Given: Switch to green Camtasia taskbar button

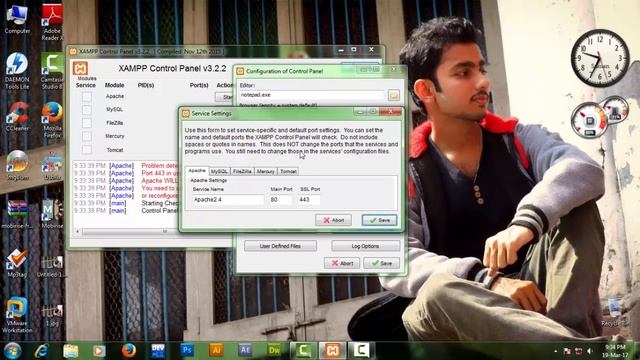Looking at the screenshot, I should (x=303, y=351).
